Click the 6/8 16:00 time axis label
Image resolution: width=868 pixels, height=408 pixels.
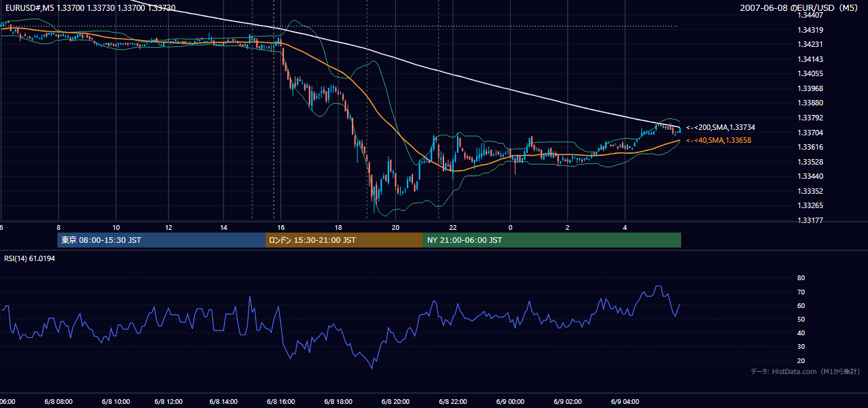(x=281, y=401)
